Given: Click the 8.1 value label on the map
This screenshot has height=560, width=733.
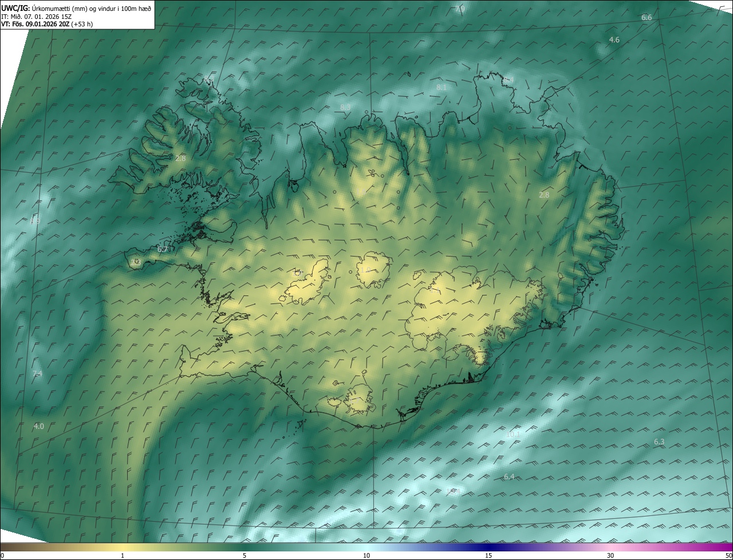Looking at the screenshot, I should [442, 88].
